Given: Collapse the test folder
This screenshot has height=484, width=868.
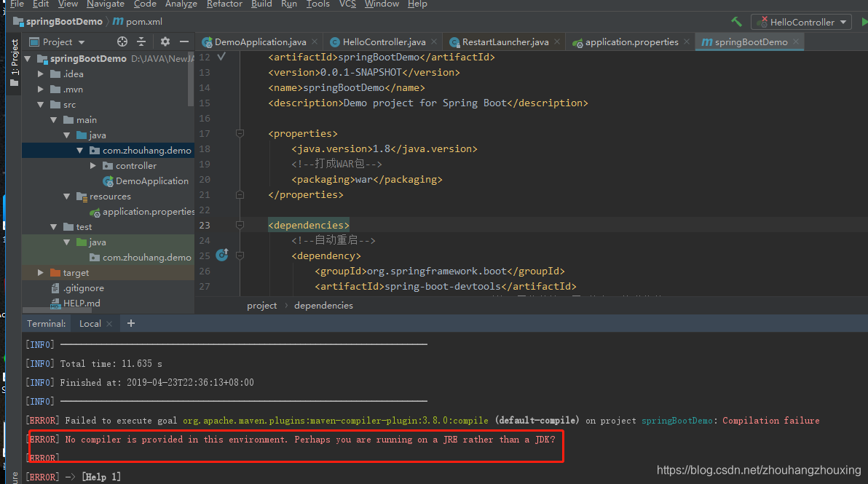Looking at the screenshot, I should tap(54, 227).
